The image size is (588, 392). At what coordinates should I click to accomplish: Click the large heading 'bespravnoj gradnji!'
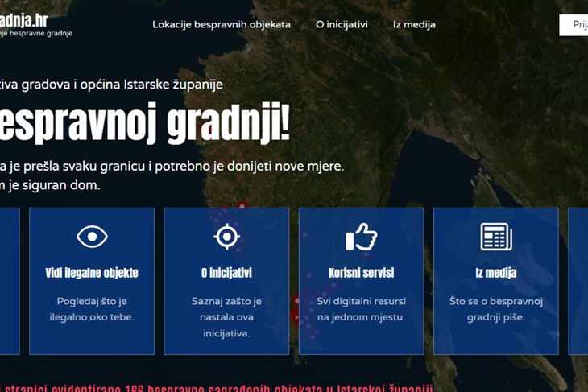point(145,123)
